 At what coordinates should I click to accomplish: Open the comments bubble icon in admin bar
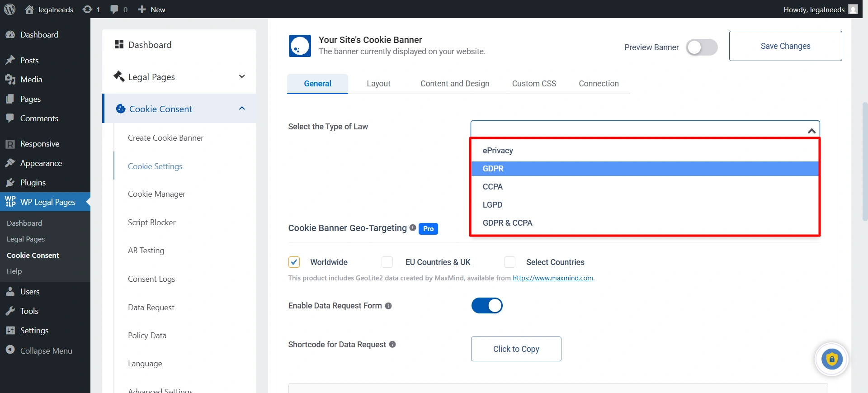click(x=114, y=9)
